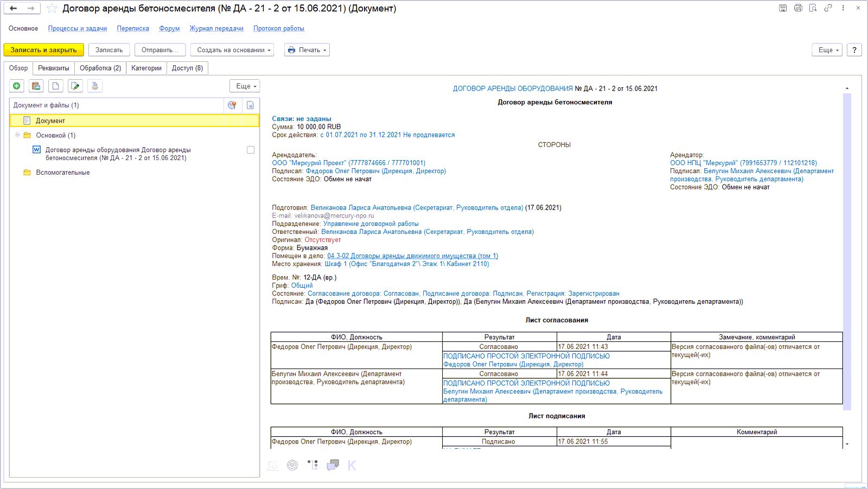Image resolution: width=868 pixels, height=489 pixels.
Task: Click scroll-down arrow of document overview
Action: 847,444
